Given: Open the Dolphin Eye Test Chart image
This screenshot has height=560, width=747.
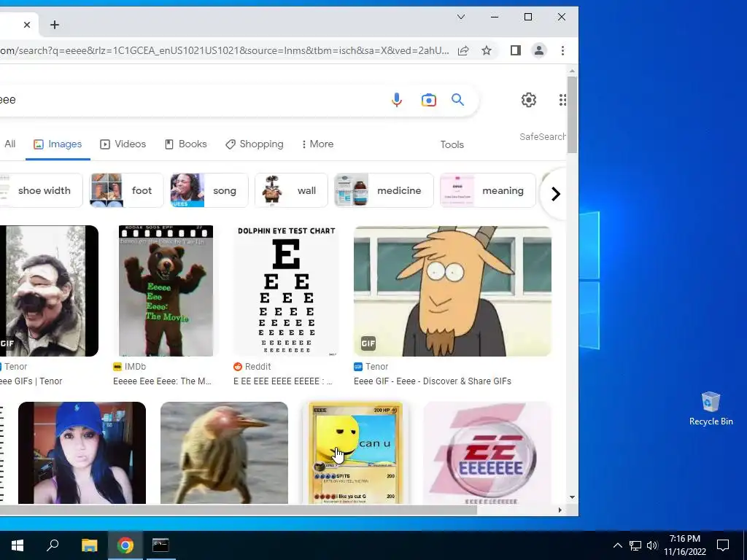Looking at the screenshot, I should (287, 291).
